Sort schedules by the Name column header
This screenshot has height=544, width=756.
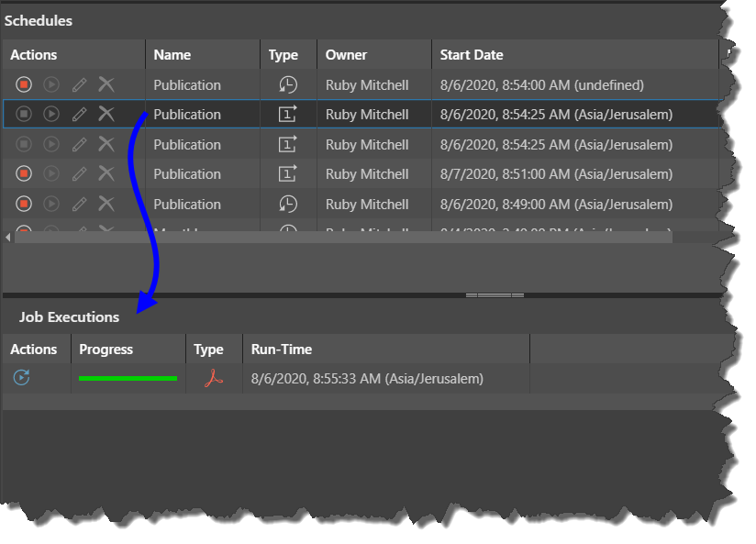coord(172,55)
